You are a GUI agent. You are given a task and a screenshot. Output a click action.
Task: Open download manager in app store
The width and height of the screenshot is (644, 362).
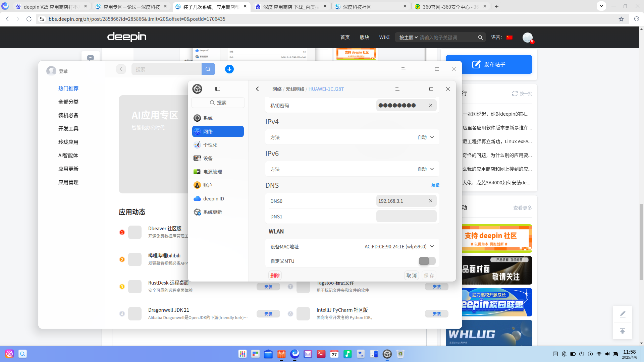pyautogui.click(x=229, y=69)
